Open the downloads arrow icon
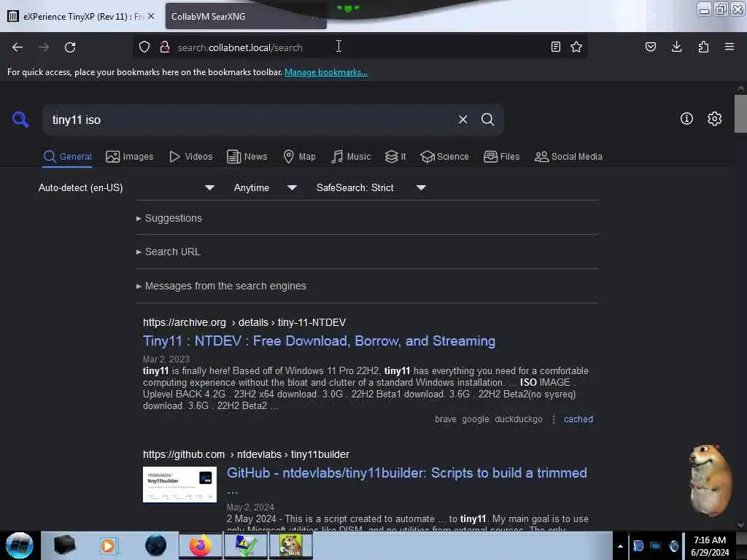 click(x=676, y=47)
